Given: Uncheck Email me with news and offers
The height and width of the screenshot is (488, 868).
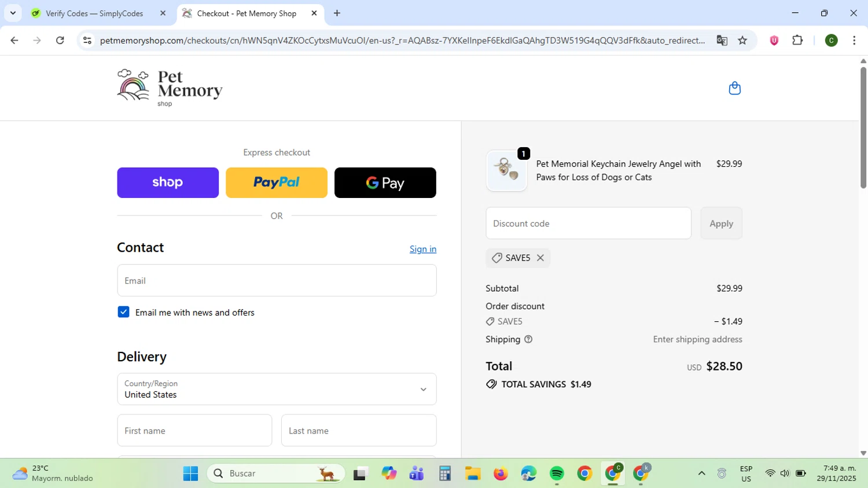Looking at the screenshot, I should click(x=123, y=312).
